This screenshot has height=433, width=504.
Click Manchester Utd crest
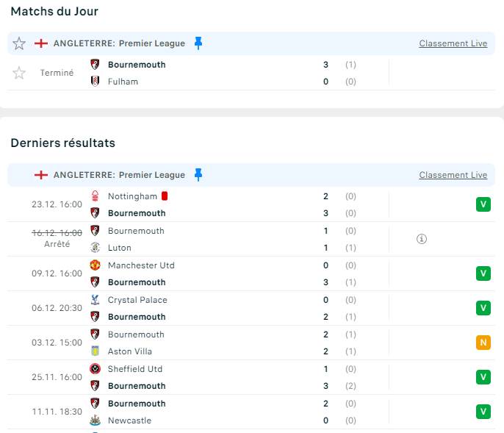coord(95,265)
